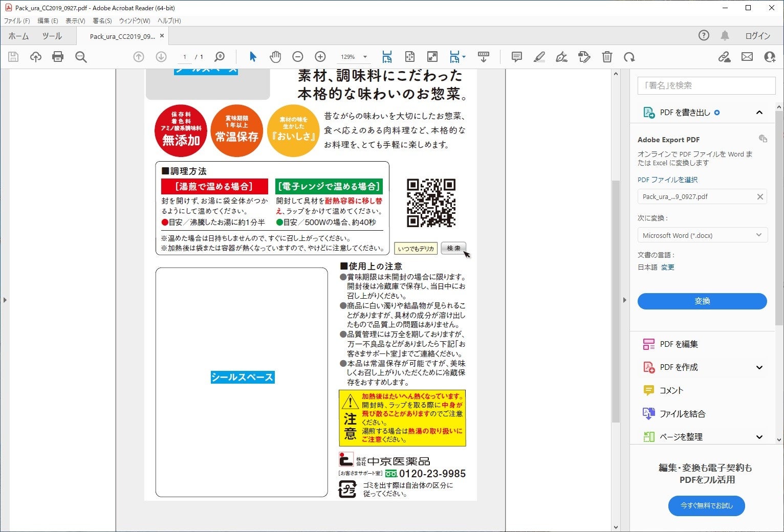Viewport: 784px width, 532px height.
Task: Select the Highlight text pen tool
Action: pyautogui.click(x=539, y=57)
